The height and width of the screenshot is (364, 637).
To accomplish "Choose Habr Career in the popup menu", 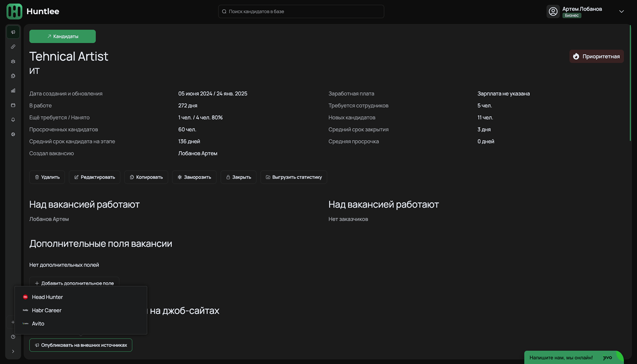I will [47, 310].
